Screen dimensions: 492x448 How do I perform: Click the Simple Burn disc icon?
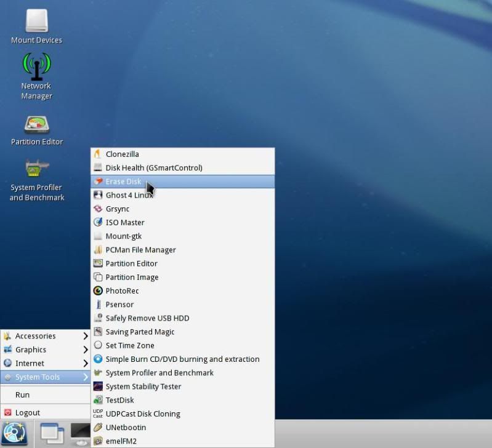pyautogui.click(x=98, y=359)
